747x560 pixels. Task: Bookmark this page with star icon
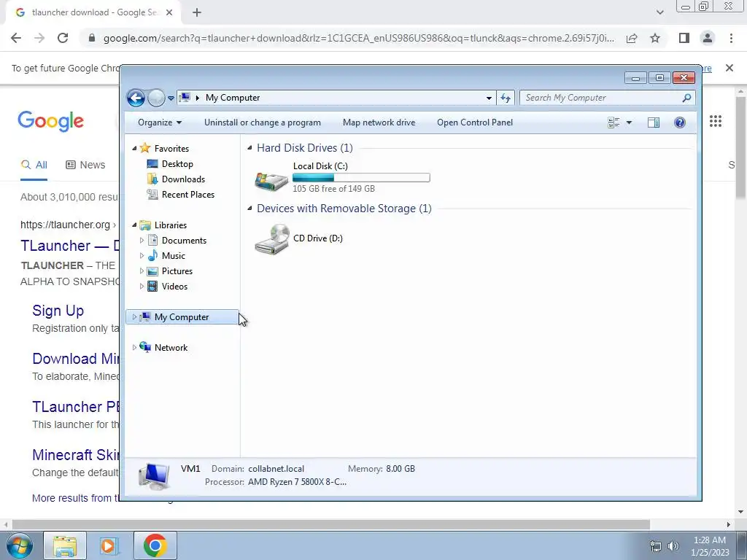(x=655, y=38)
